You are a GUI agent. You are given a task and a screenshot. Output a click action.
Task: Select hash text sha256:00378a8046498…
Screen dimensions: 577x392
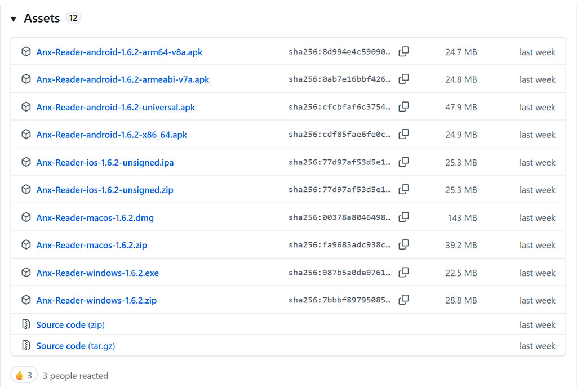tap(339, 217)
